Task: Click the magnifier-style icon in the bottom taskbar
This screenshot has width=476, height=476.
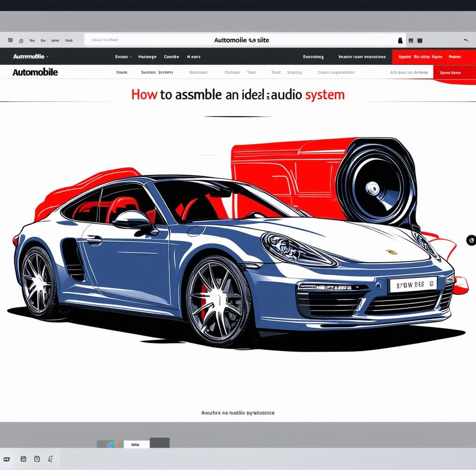Action: (51, 459)
